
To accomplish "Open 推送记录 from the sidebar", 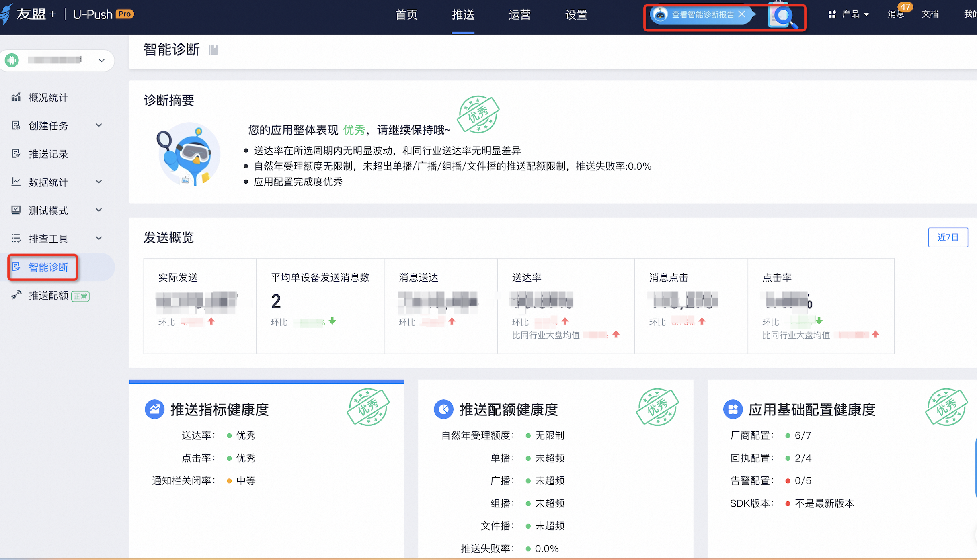I will click(48, 154).
